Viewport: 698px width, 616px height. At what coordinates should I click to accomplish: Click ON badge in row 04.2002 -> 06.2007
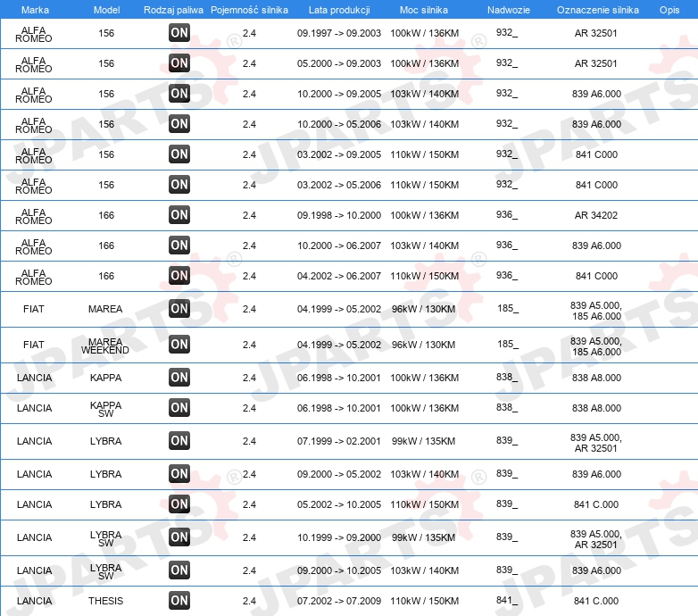coord(179,275)
